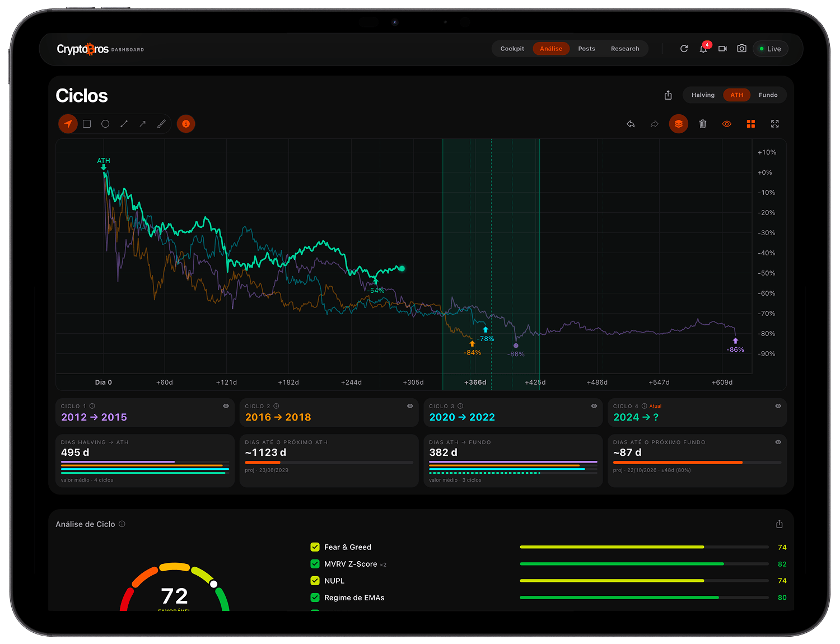The image size is (840, 644).
Task: Switch chart alignment to Halving
Action: coord(703,95)
